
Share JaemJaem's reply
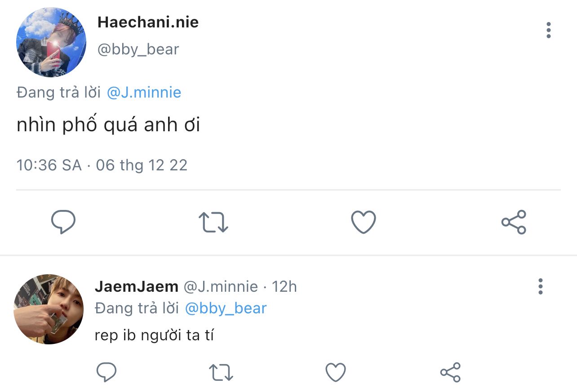450,372
